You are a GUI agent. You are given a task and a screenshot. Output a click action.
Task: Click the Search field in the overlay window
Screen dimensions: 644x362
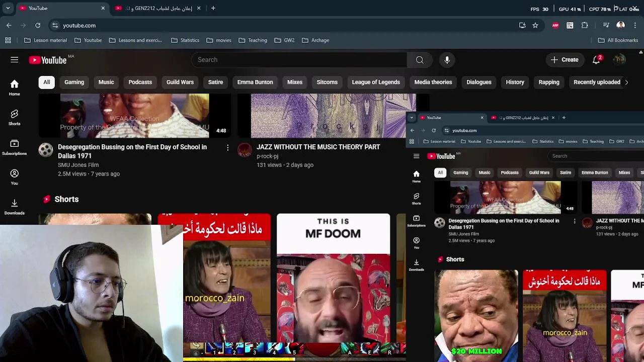click(x=596, y=156)
